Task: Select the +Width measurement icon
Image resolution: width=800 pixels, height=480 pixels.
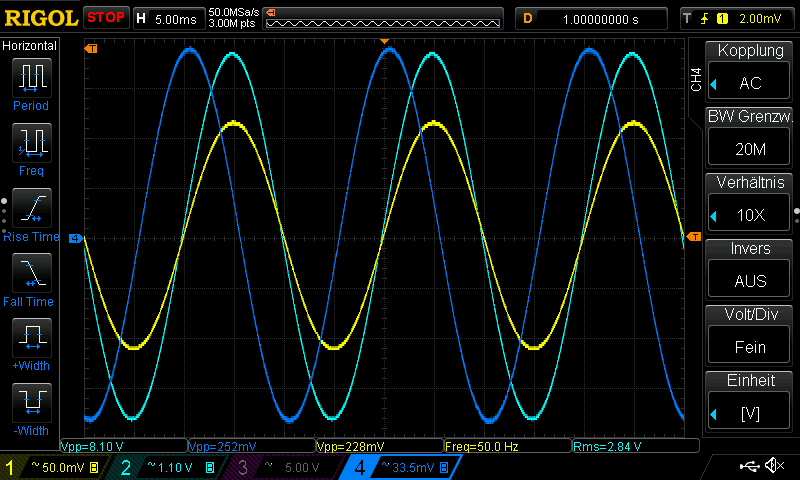Action: pyautogui.click(x=32, y=337)
